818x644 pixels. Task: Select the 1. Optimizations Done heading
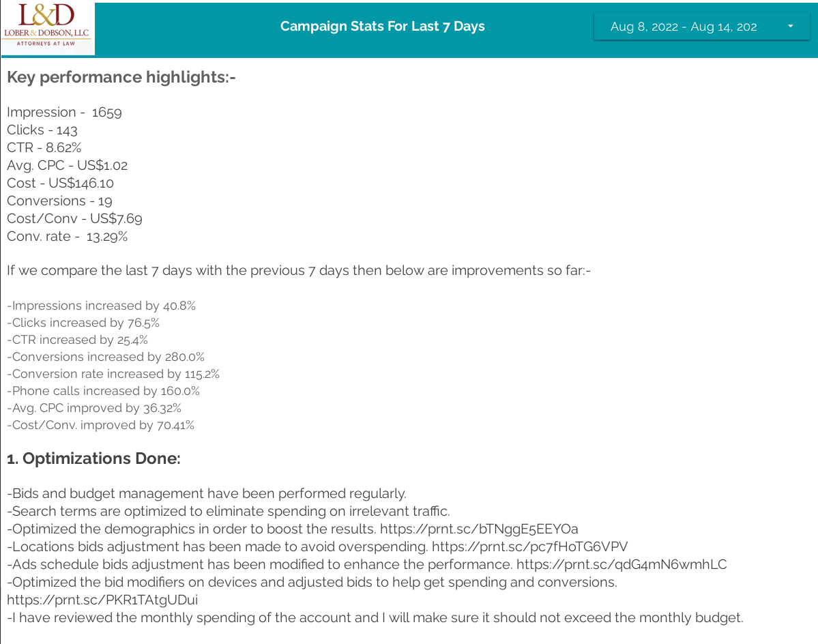pos(93,458)
